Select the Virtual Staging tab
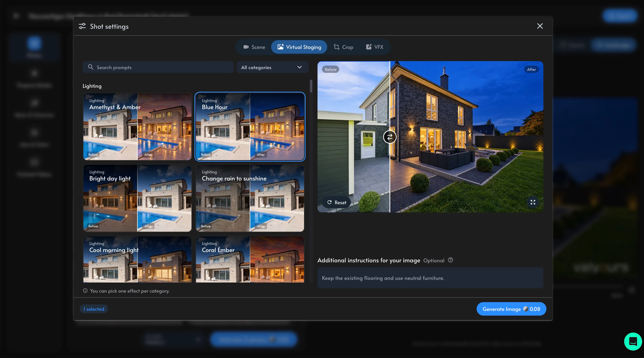Viewport: 644px width, 358px height. tap(299, 47)
